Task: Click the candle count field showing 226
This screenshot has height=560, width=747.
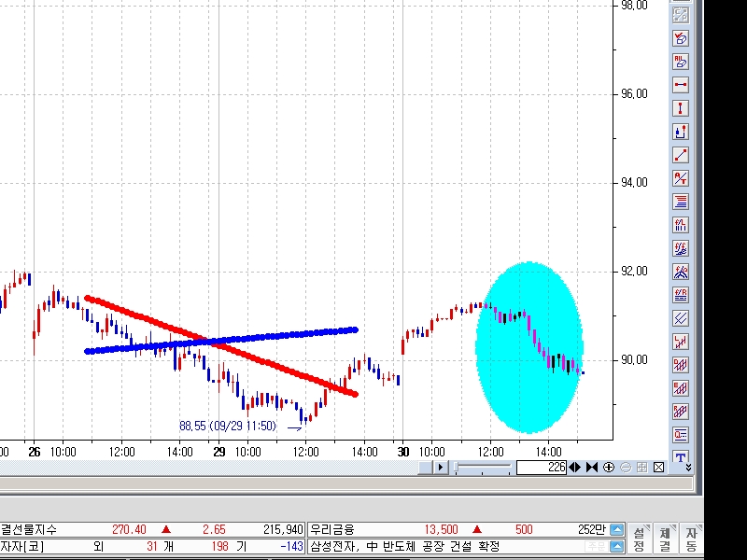Action: pos(542,467)
